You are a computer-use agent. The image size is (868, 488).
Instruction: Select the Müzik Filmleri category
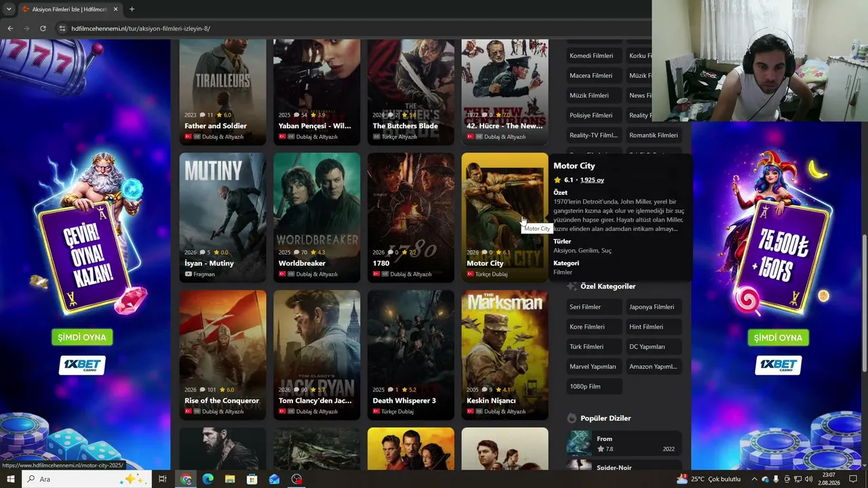point(594,96)
